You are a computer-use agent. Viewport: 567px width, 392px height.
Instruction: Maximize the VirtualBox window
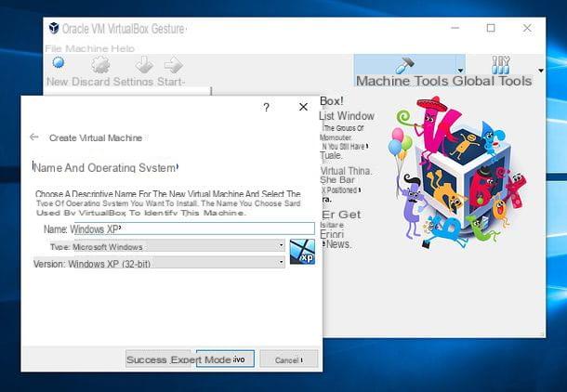click(x=491, y=28)
